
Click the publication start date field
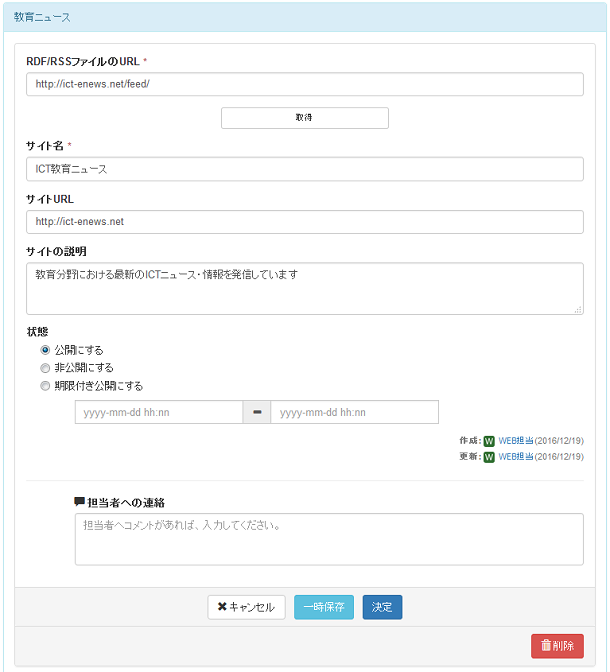tap(159, 412)
